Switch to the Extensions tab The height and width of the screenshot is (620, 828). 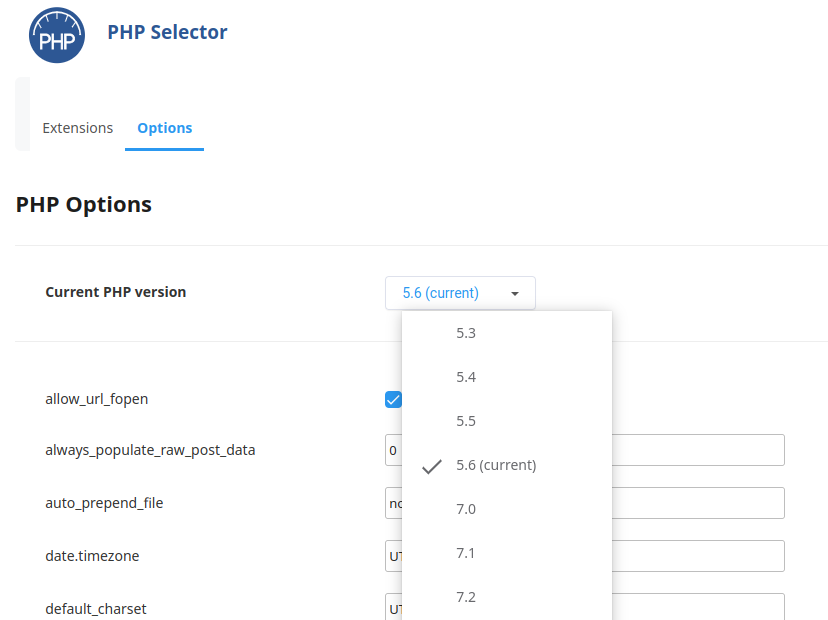[x=78, y=128]
